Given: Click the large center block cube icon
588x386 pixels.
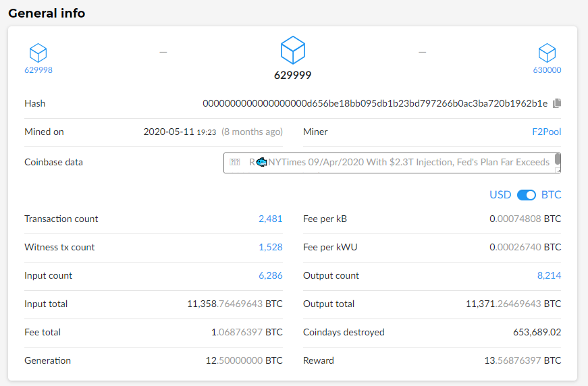Looking at the screenshot, I should pyautogui.click(x=293, y=50).
